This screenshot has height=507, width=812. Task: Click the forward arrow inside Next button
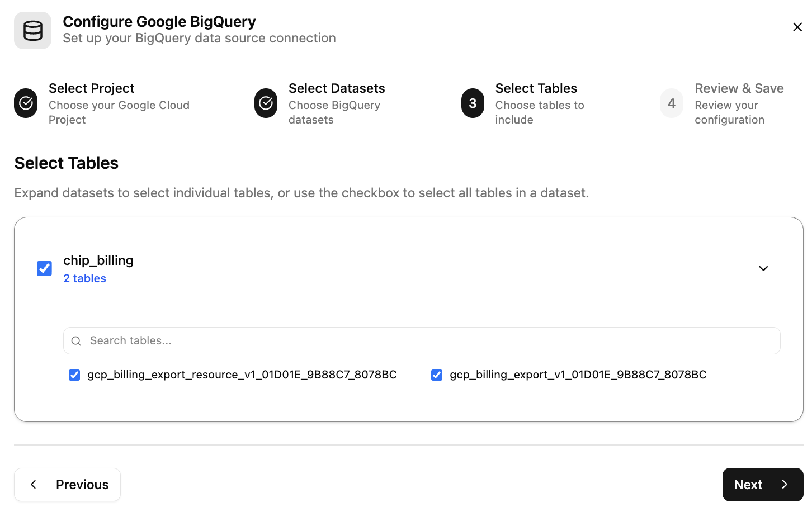[x=785, y=484]
